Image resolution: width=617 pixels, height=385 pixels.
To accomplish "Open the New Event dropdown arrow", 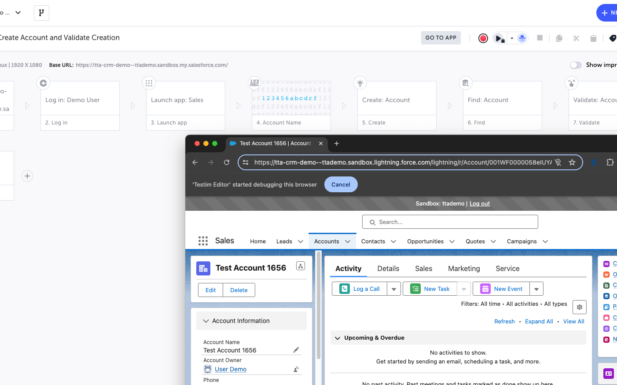I will pos(536,289).
